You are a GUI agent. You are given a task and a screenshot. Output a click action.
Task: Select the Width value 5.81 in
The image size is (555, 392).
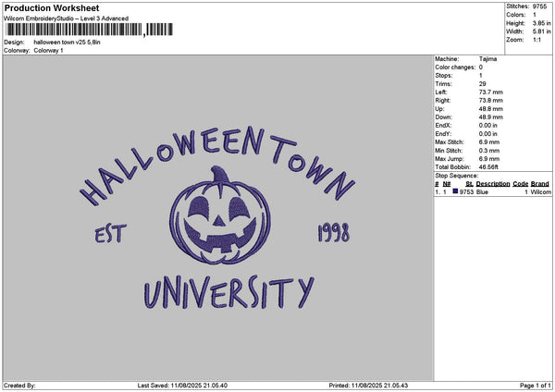[541, 31]
